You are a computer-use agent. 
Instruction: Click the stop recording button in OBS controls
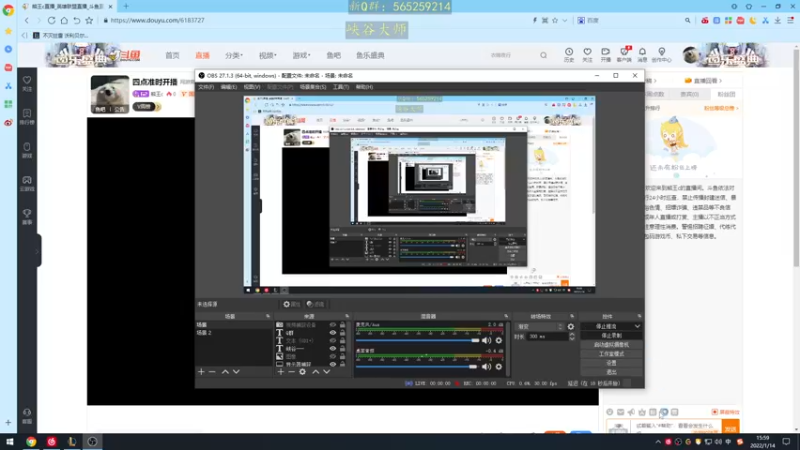[x=611, y=336]
